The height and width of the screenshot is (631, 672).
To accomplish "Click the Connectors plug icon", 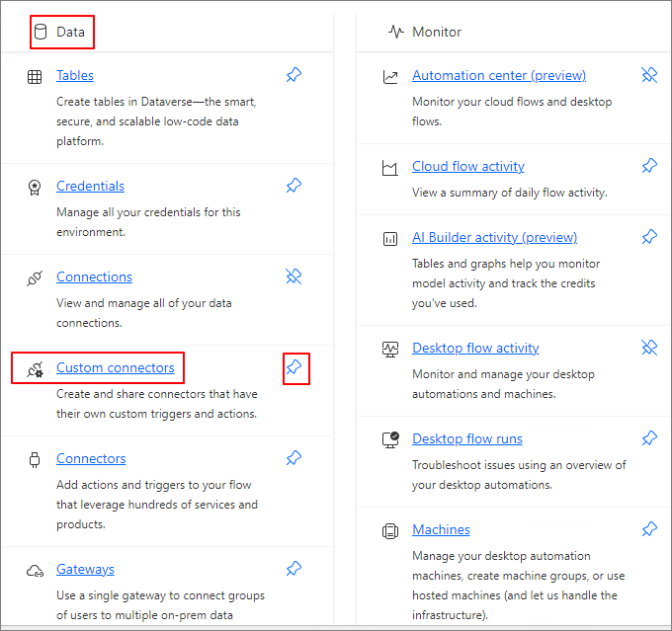I will (35, 460).
